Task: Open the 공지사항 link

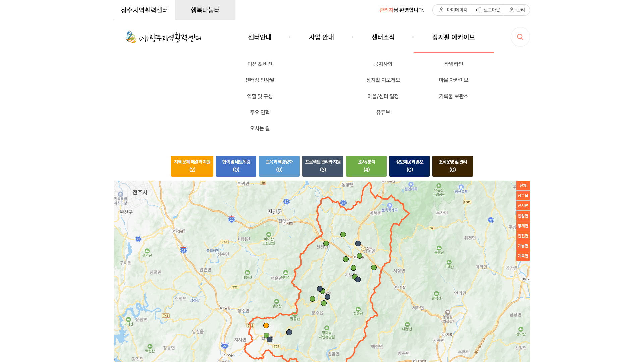Action: [383, 64]
